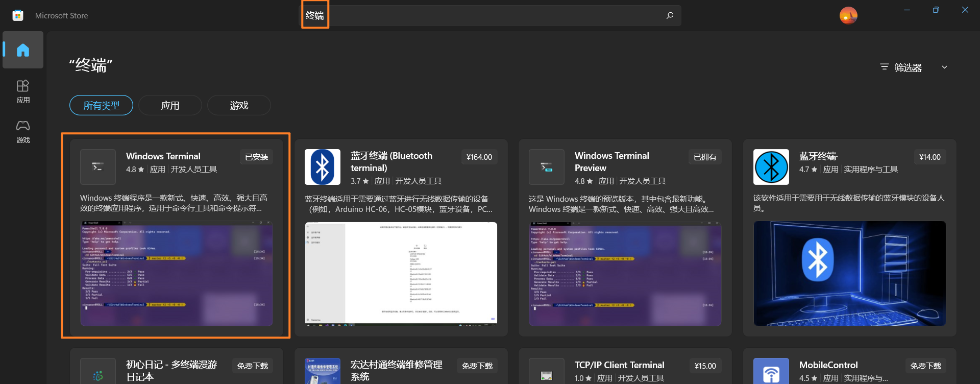Select the 应用 filter tab
The image size is (980, 384).
(x=170, y=105)
